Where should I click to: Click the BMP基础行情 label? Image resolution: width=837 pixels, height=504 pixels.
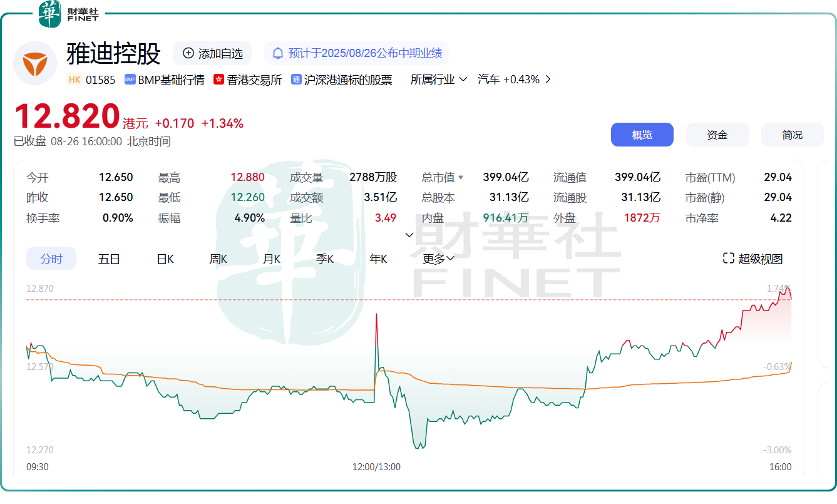tap(172, 80)
